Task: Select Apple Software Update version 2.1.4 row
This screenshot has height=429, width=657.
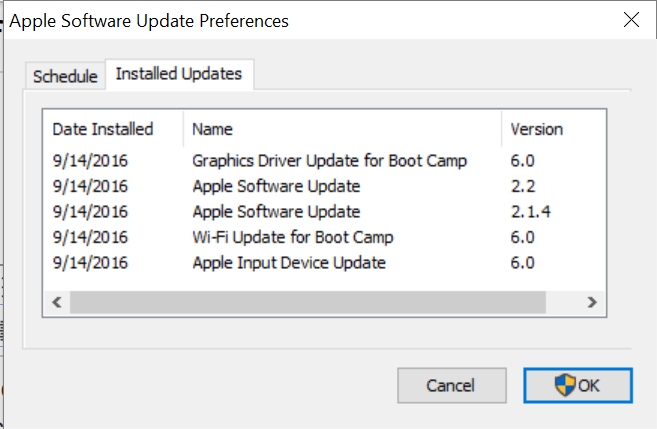Action: tap(276, 211)
